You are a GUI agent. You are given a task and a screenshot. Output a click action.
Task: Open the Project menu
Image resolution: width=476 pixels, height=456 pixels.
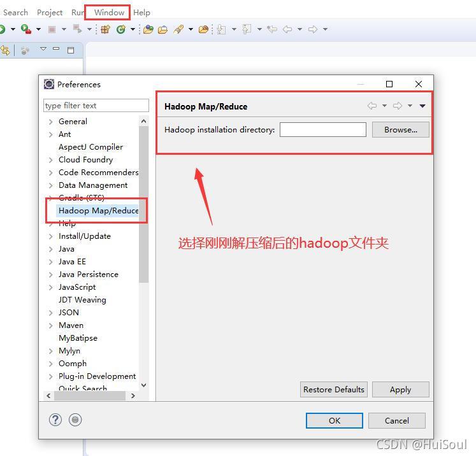[x=50, y=13]
